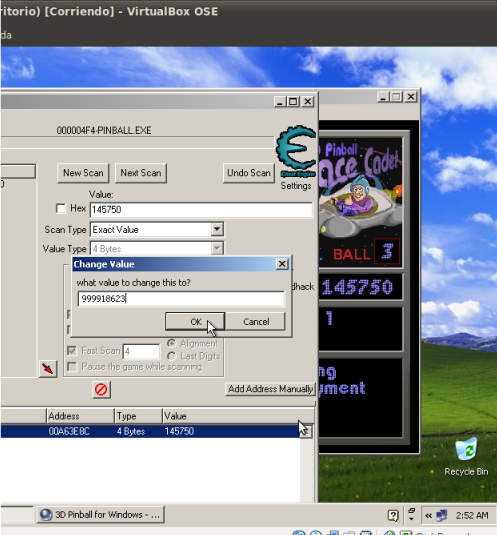Select the Last Digits radio button
Screen dimensions: 497x535
coord(172,356)
